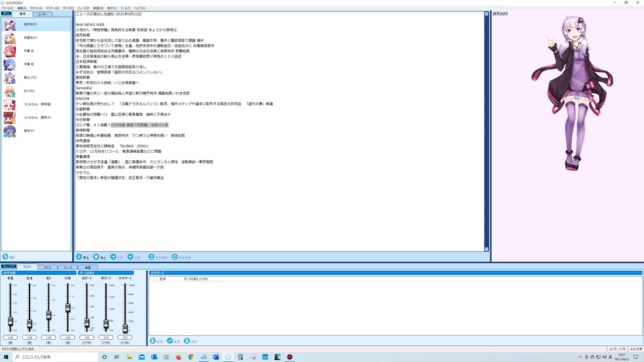Image resolution: width=644 pixels, height=362 pixels.
Task: Adjust the 文末ポーズ slider handle
Action: 125,328
